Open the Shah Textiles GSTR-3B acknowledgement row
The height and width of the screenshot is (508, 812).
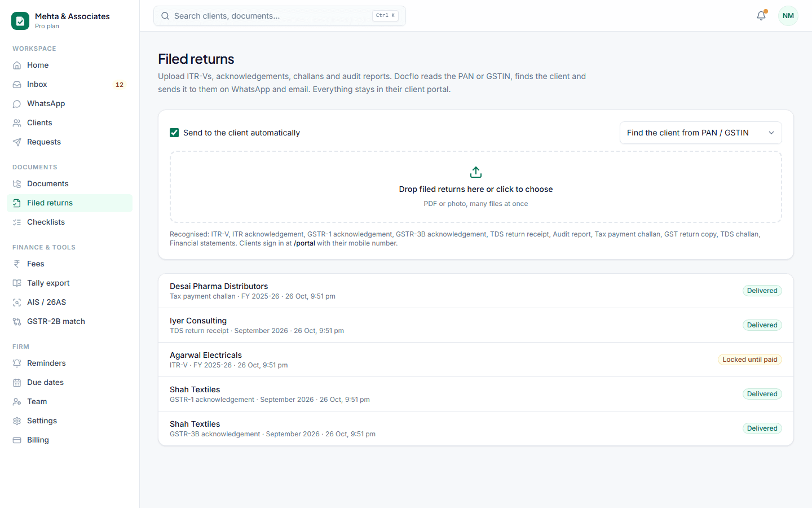click(476, 428)
